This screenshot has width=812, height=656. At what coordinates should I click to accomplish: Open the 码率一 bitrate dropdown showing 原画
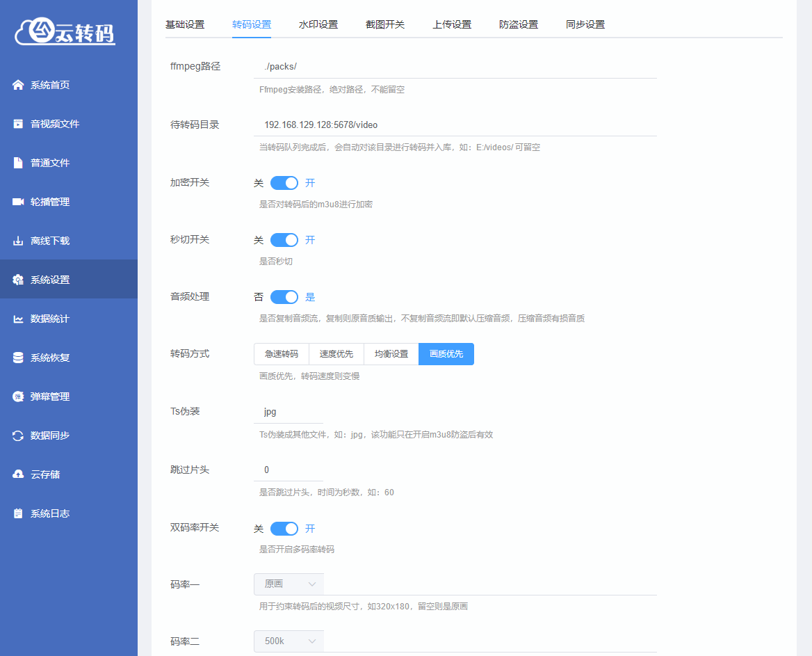288,584
